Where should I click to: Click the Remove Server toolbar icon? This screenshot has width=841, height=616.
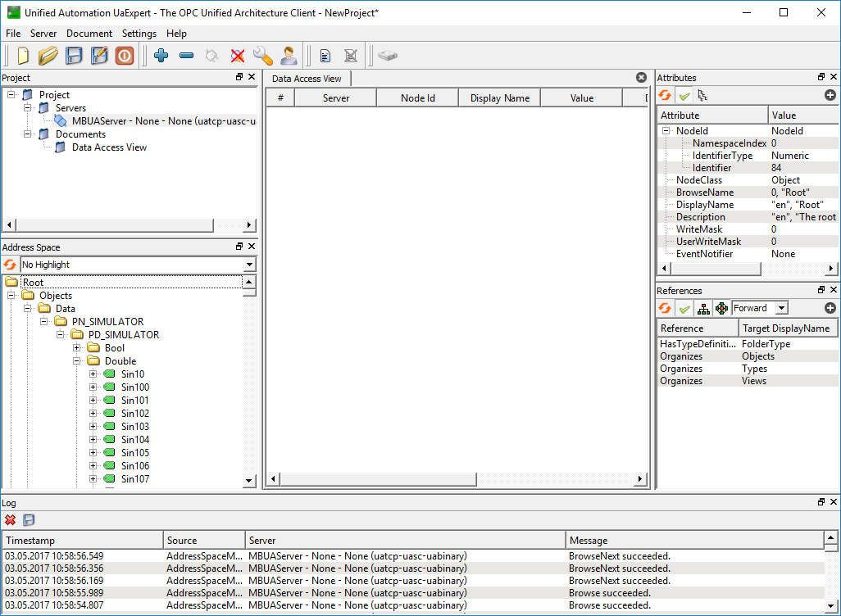187,56
